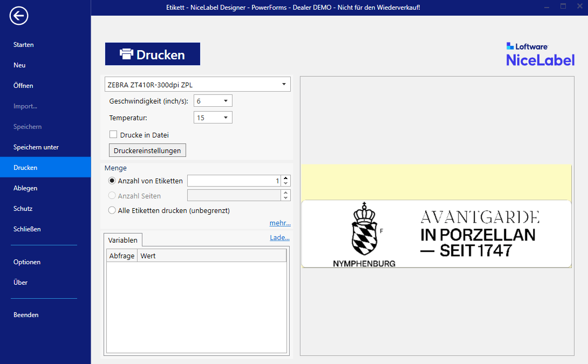
Task: Click the label quantity input field
Action: pos(234,181)
